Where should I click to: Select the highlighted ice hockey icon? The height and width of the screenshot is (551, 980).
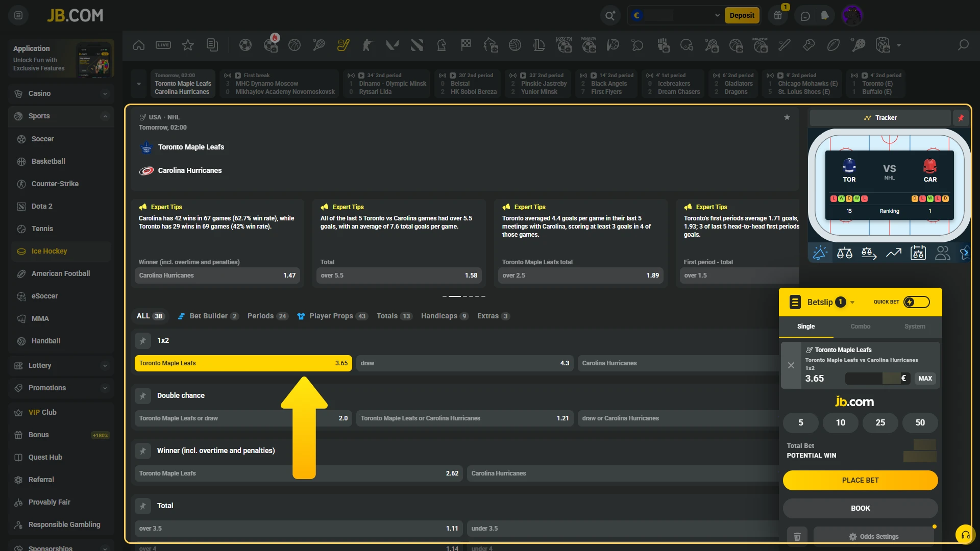coord(344,45)
